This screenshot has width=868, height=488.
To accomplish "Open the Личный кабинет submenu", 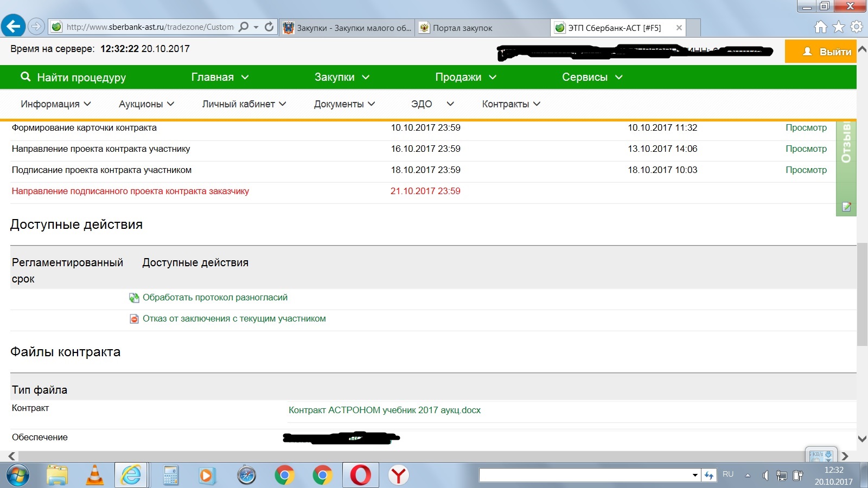I will coord(244,104).
